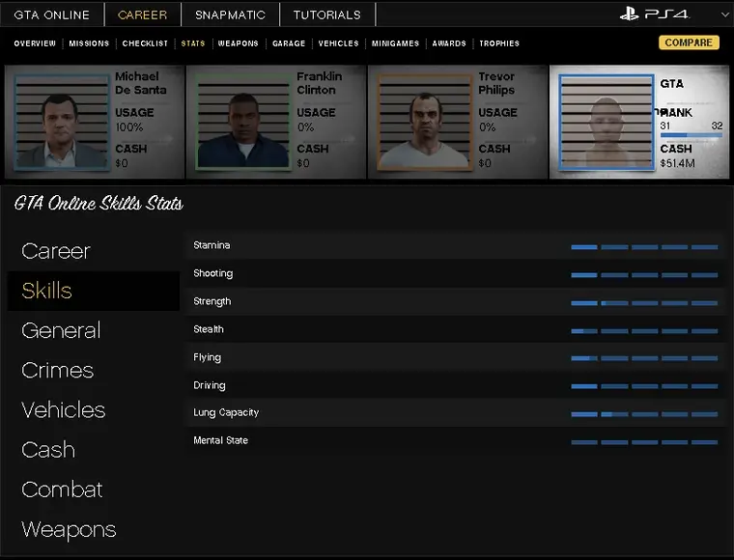Expand the platform dropdown arrow
Image resolution: width=734 pixels, height=560 pixels.
click(x=724, y=15)
